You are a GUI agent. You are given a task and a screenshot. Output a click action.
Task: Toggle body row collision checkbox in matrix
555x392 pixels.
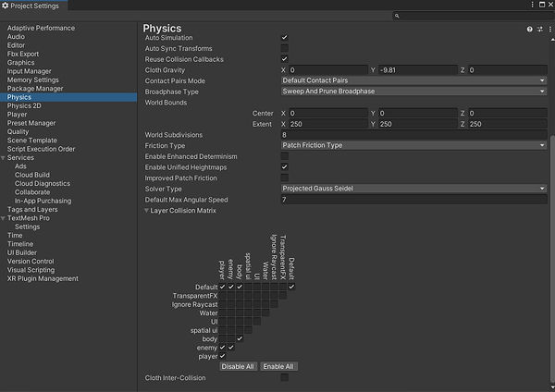tap(240, 338)
